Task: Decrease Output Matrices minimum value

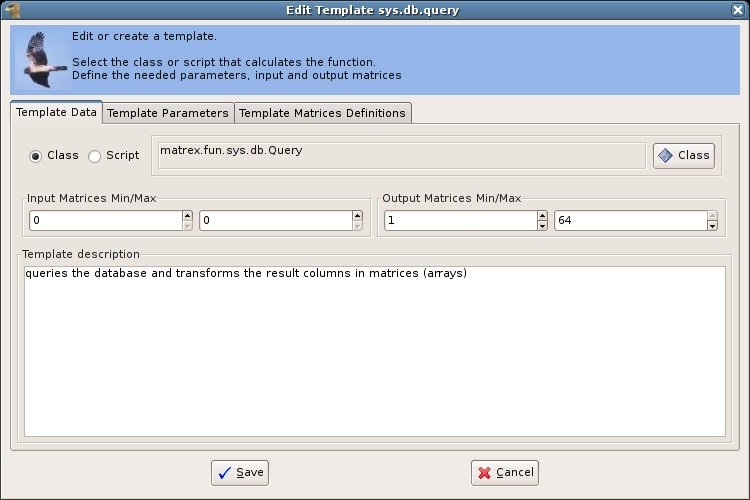Action: pyautogui.click(x=542, y=226)
